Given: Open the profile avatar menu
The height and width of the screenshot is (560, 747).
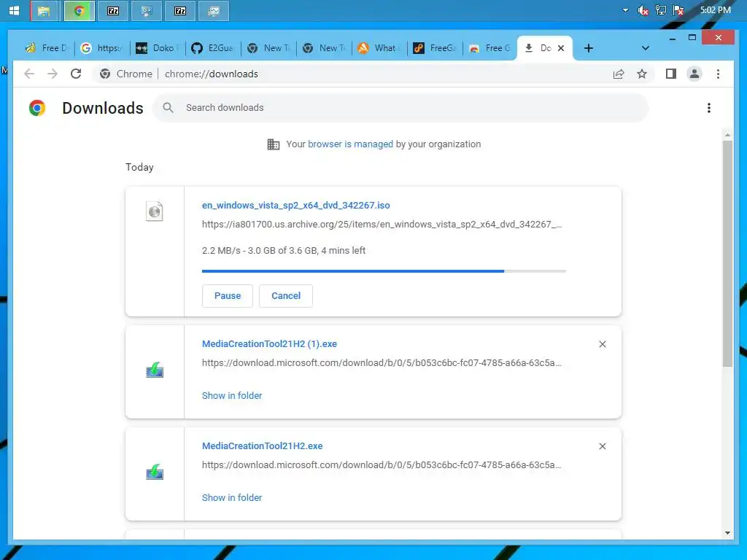Looking at the screenshot, I should (694, 74).
